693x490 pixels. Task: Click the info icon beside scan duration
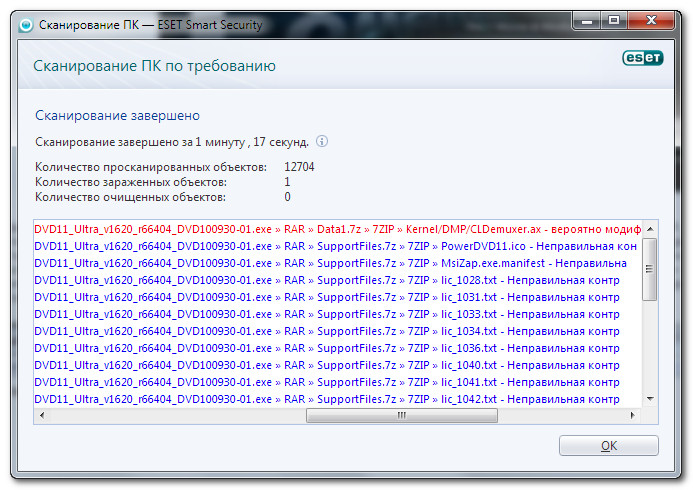(x=322, y=141)
